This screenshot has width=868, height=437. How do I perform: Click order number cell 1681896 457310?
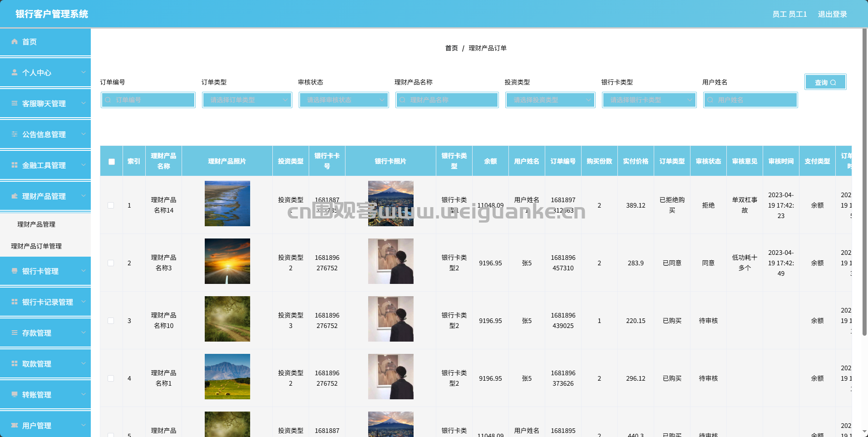[563, 263]
